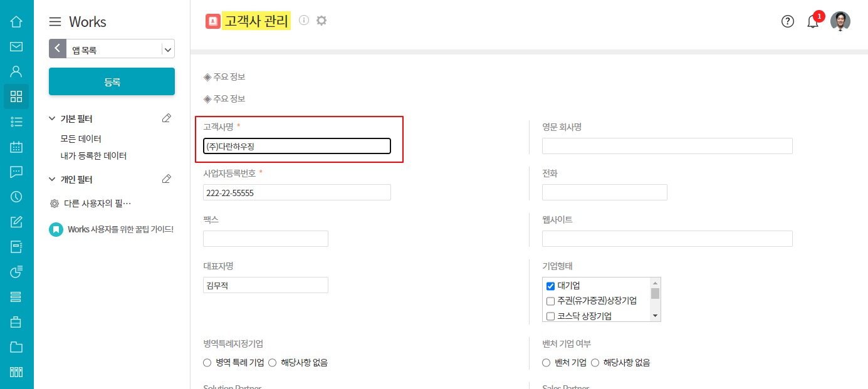Click the info icon beside 고객사 관리
Screen dimensions: 868x389
[304, 21]
